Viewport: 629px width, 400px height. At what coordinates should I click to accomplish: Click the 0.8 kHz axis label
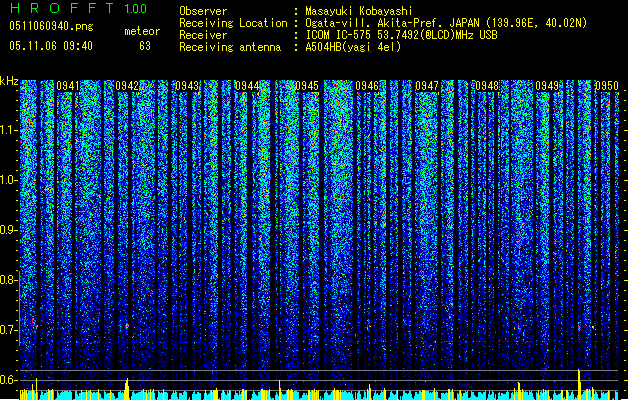pos(9,280)
